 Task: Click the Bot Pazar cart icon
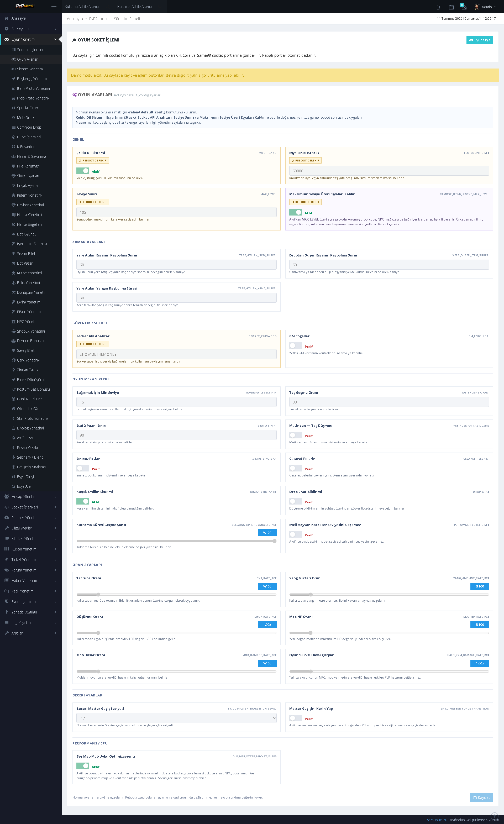click(x=13, y=263)
